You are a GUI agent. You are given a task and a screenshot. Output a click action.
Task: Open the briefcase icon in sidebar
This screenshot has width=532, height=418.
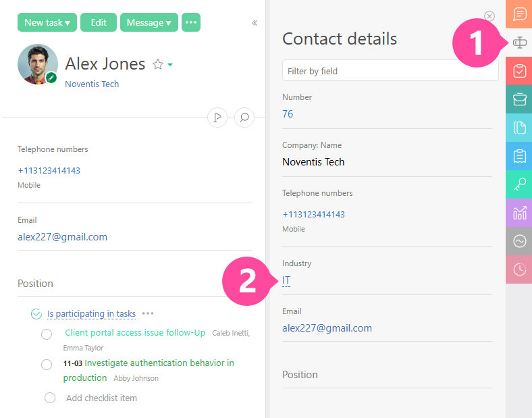tap(519, 99)
